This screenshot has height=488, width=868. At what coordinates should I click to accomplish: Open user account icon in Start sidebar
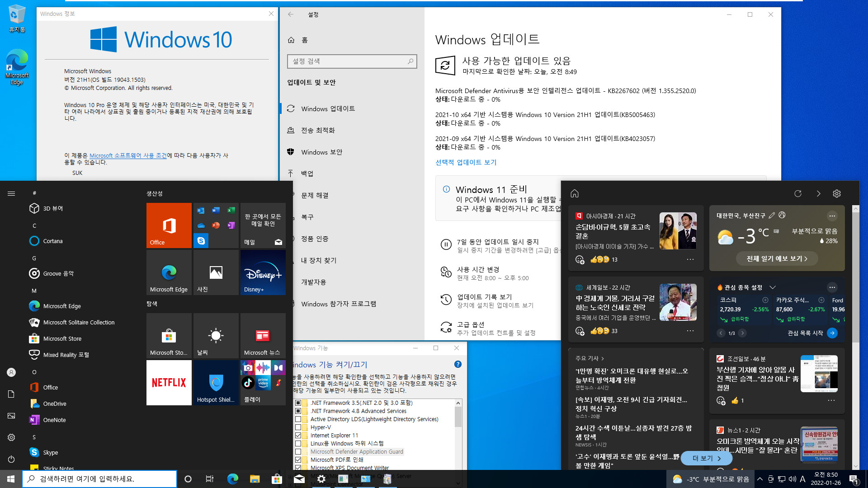click(11, 372)
